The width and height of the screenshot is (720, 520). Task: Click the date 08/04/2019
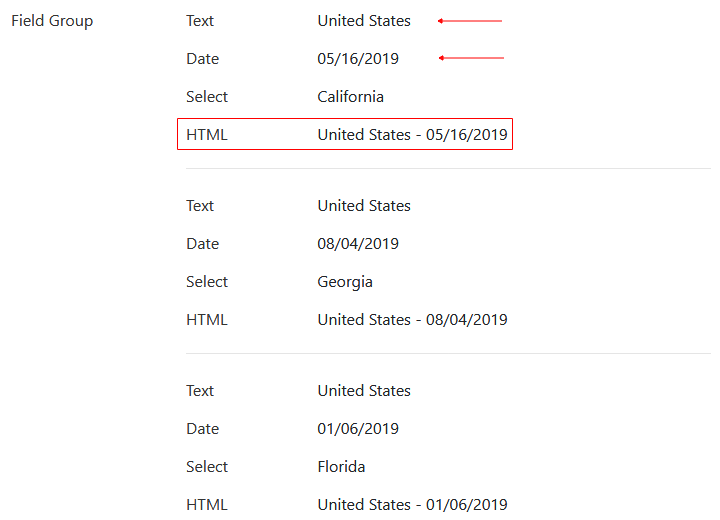click(358, 243)
